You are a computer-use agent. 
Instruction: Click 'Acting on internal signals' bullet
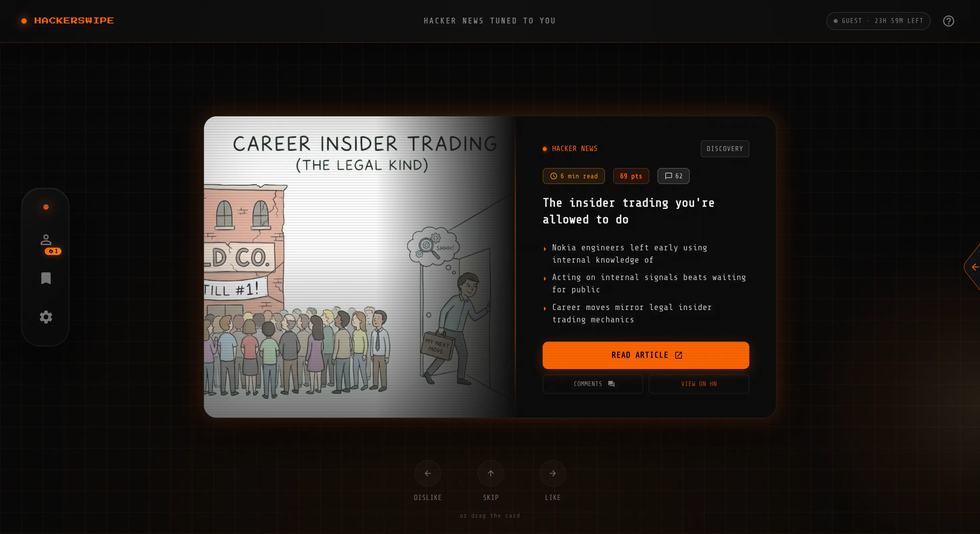(649, 283)
